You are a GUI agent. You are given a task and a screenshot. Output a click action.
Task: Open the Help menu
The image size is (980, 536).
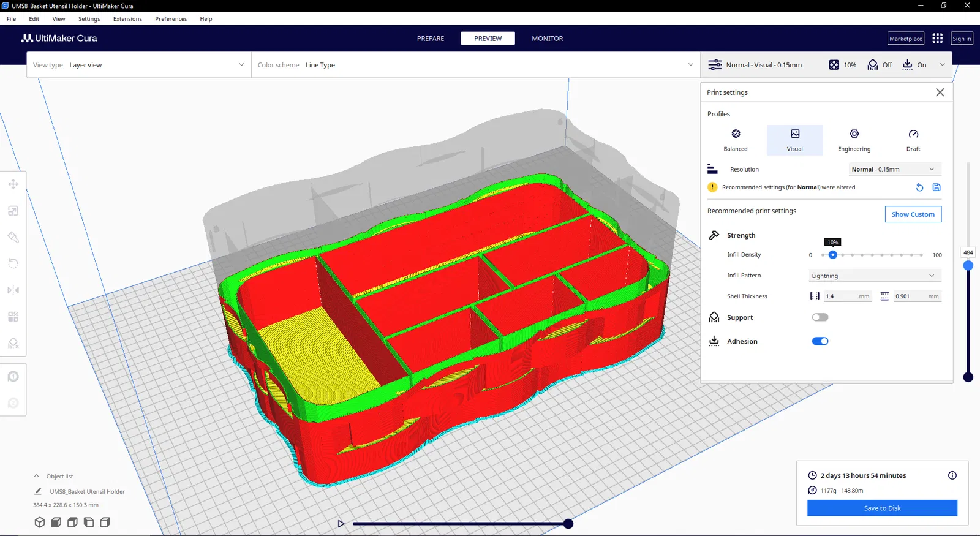tap(206, 19)
